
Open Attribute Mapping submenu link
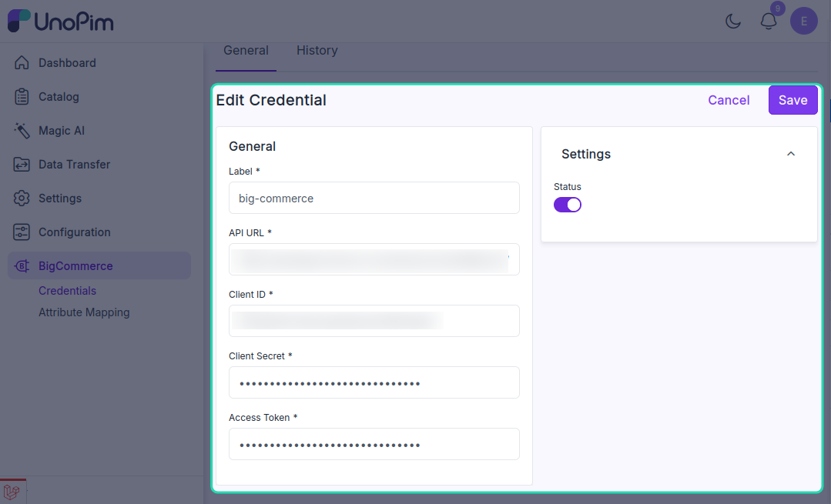pos(84,312)
